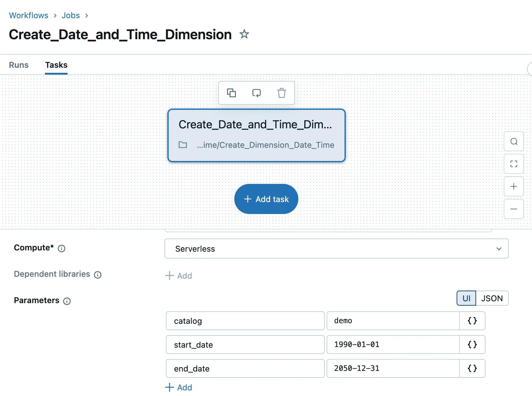The image size is (532, 396).
Task: Click the fit-to-screen canvas icon
Action: [513, 164]
